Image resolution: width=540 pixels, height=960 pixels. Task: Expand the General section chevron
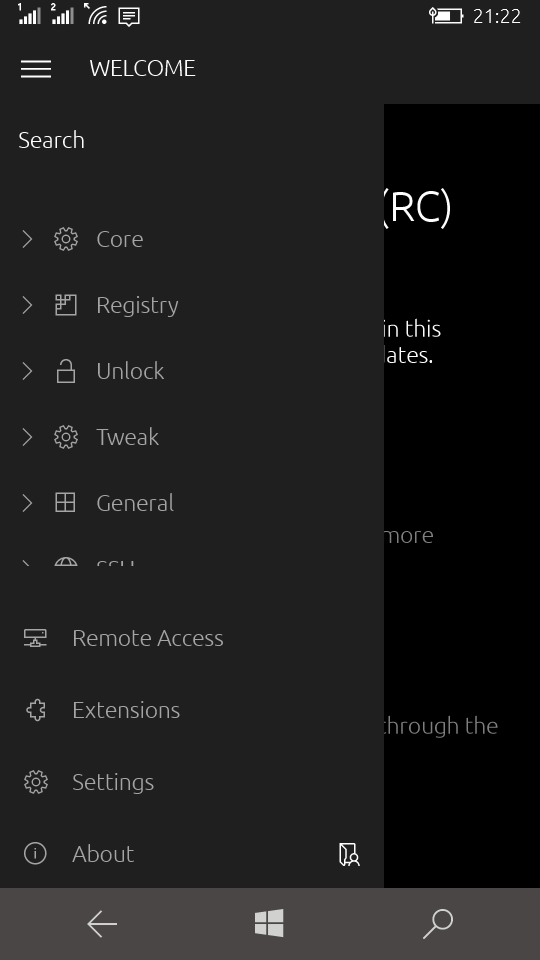27,503
